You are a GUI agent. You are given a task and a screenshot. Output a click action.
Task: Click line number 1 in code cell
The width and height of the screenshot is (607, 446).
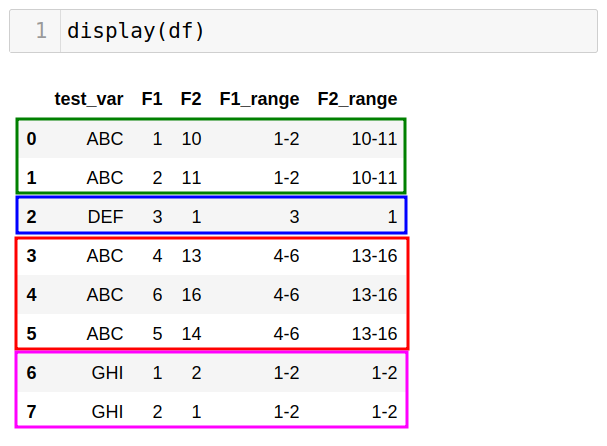[41, 31]
